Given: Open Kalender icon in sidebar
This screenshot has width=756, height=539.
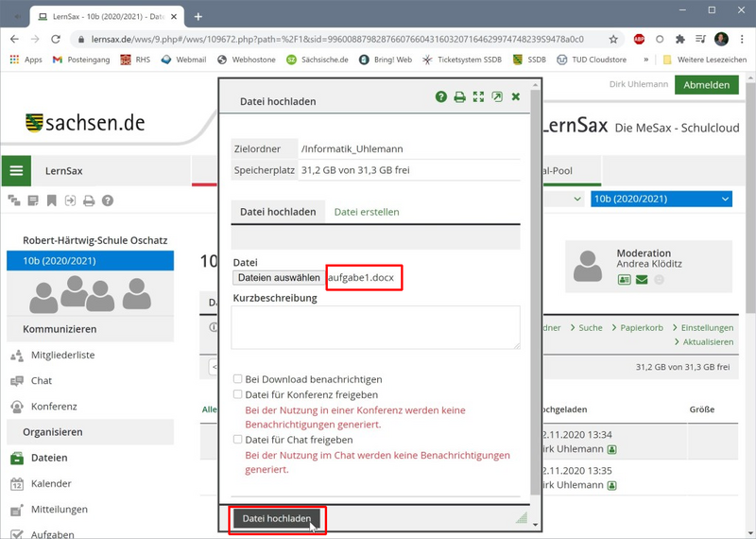Looking at the screenshot, I should coord(16,484).
